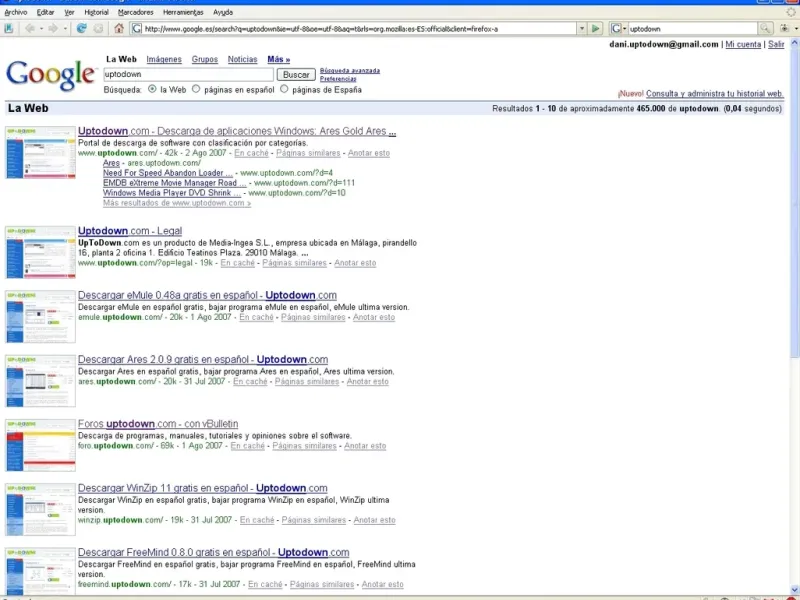
Task: Open the Forward history dropdown arrow
Action: point(65,29)
